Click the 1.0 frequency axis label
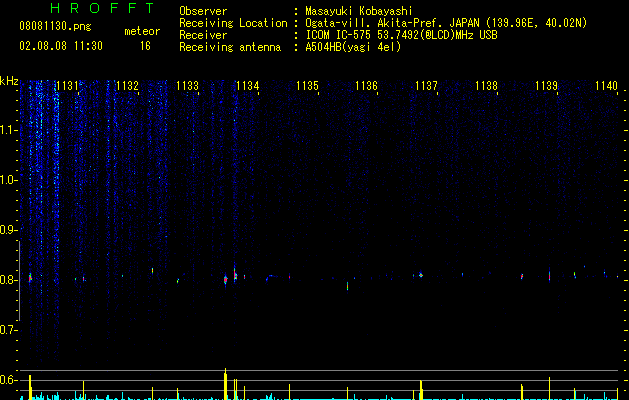629x400 pixels. point(8,180)
